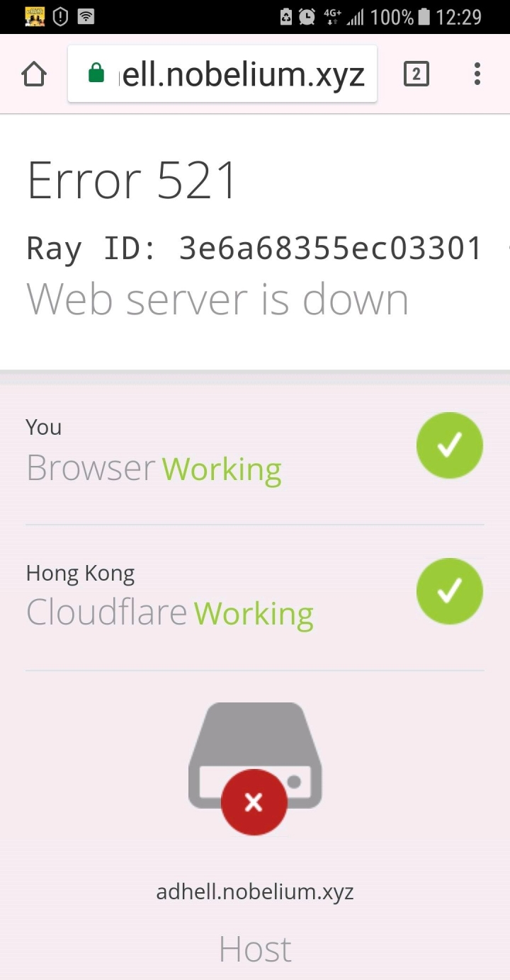
Task: Tap the Hong Kong location label
Action: (x=80, y=574)
